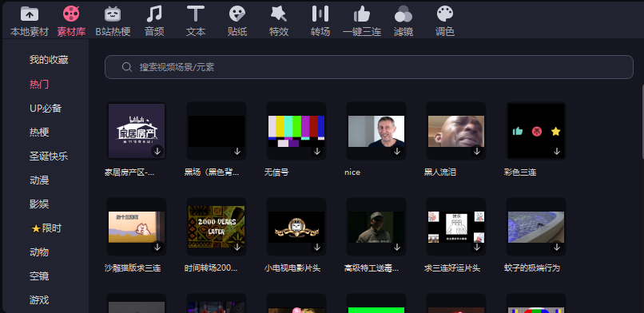Open the 音频 audio panel
This screenshot has height=313, width=644.
(x=154, y=22)
